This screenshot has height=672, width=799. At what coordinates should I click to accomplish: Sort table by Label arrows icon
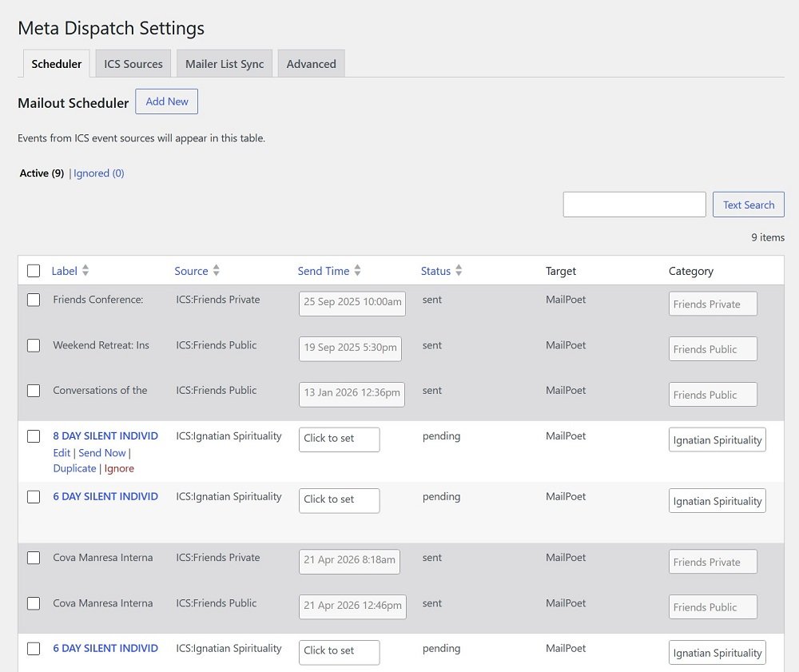tap(85, 271)
